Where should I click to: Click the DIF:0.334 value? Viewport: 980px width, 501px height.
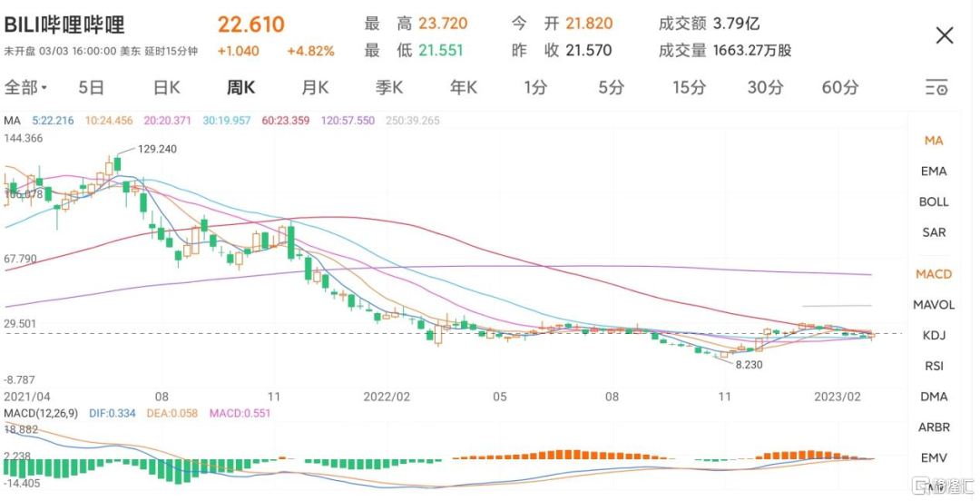pos(113,414)
